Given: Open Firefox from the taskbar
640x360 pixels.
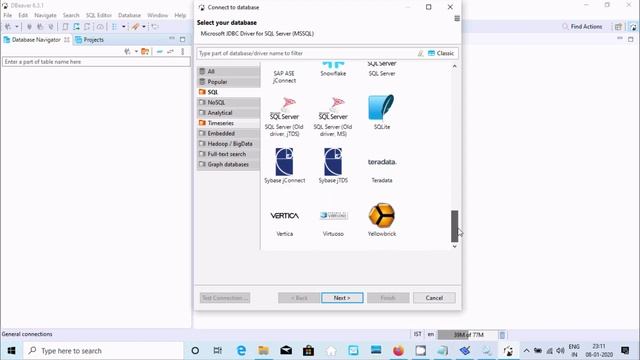Looking at the screenshot, I should [x=398, y=351].
